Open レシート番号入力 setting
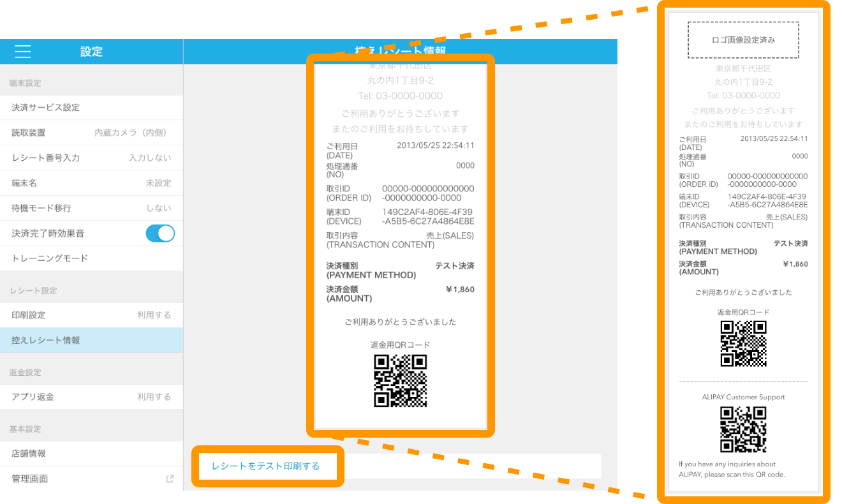Viewport: 842px width, 504px height. [91, 158]
